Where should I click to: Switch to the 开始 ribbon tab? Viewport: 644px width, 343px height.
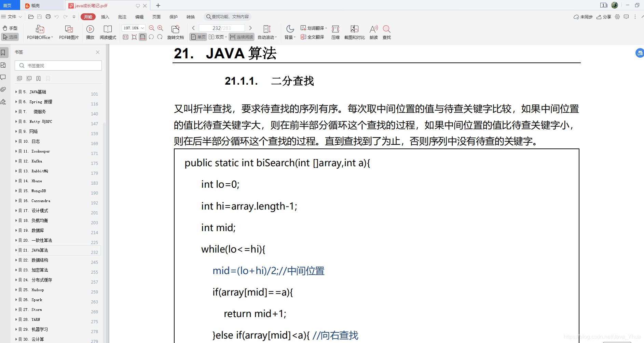point(88,17)
